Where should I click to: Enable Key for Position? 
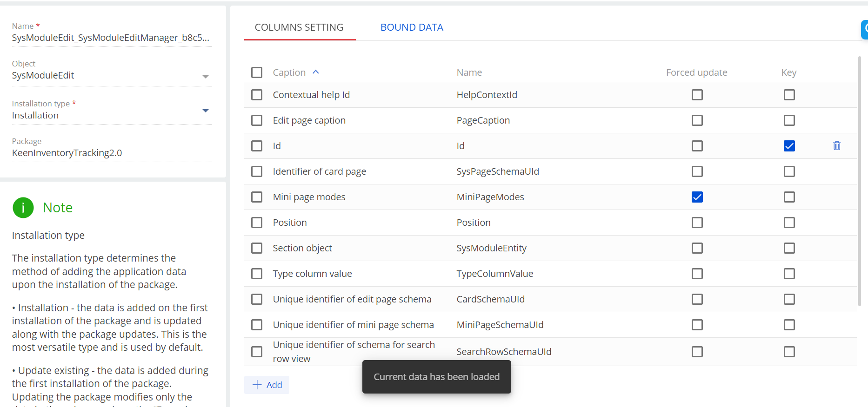point(789,223)
